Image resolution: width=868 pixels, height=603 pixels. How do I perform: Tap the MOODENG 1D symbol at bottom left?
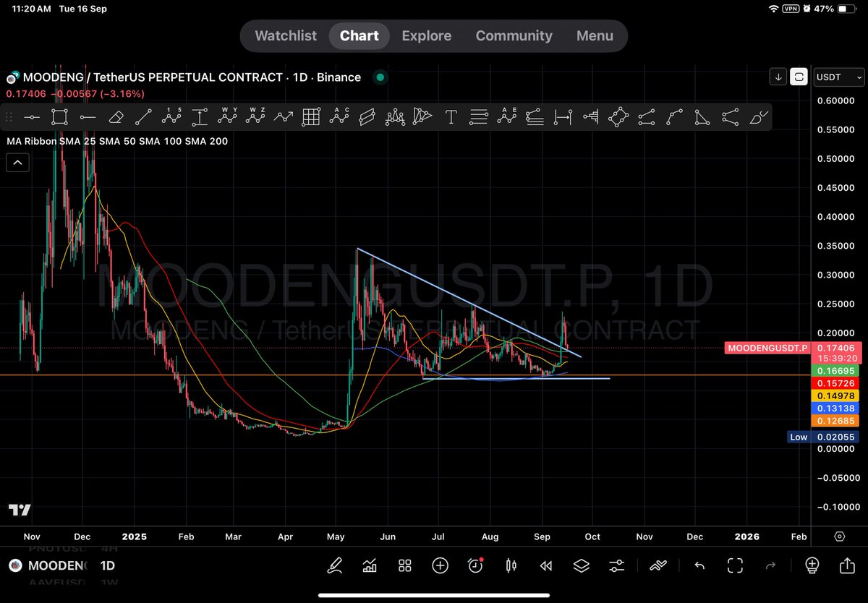(61, 565)
